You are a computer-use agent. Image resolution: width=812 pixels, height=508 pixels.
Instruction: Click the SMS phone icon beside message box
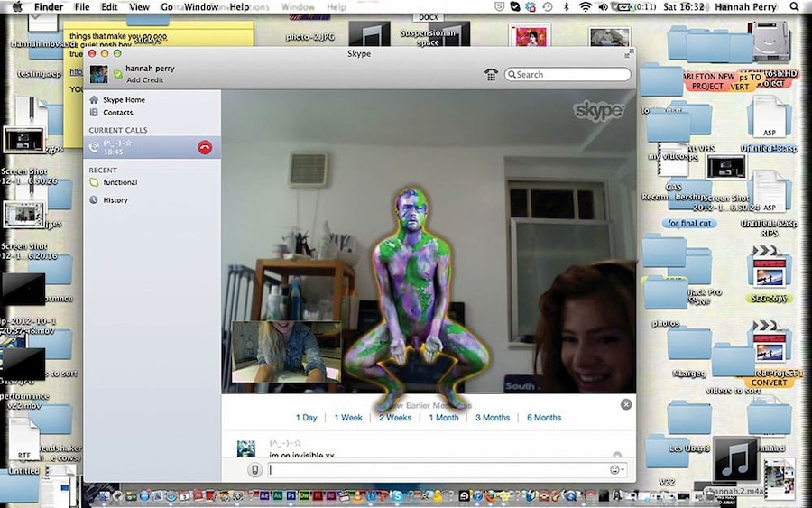[254, 469]
